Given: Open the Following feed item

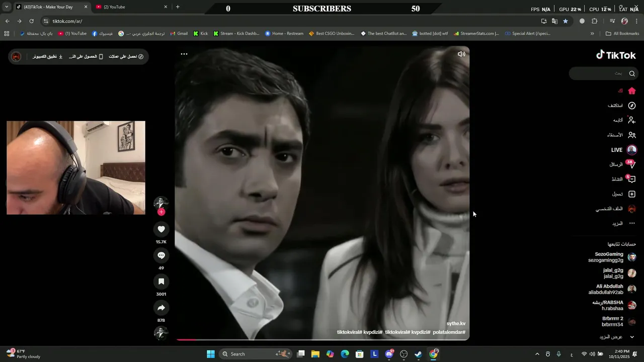Looking at the screenshot, I should coord(624,120).
